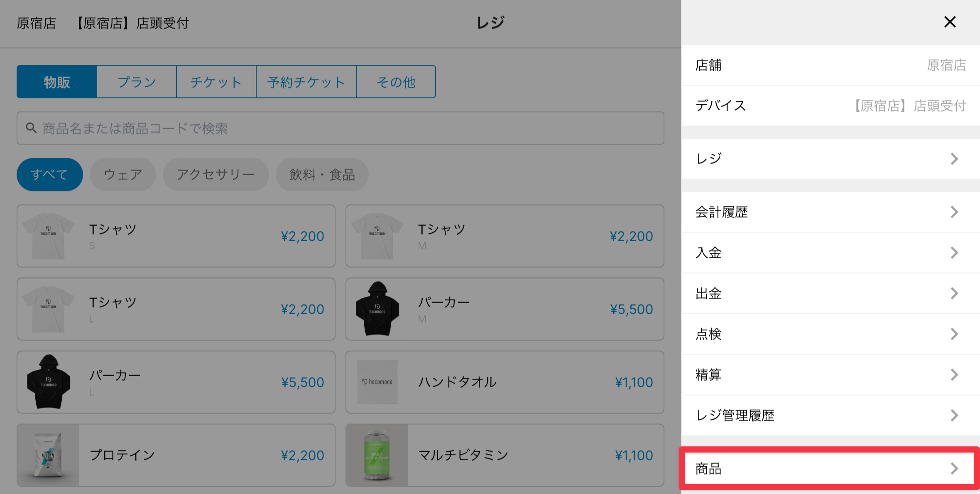The height and width of the screenshot is (494, 980).
Task: Filter products by ウェア category
Action: 123,174
